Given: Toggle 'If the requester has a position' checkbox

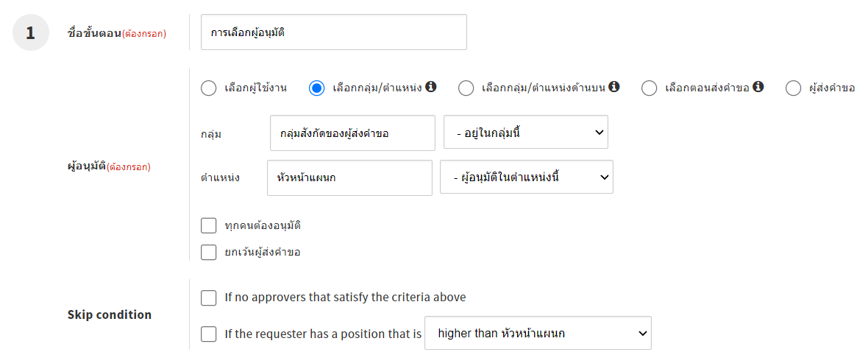Looking at the screenshot, I should [209, 334].
